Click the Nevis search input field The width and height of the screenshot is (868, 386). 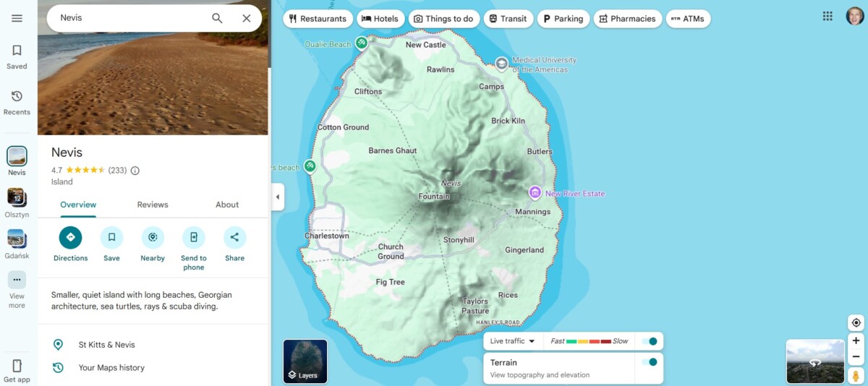point(130,18)
